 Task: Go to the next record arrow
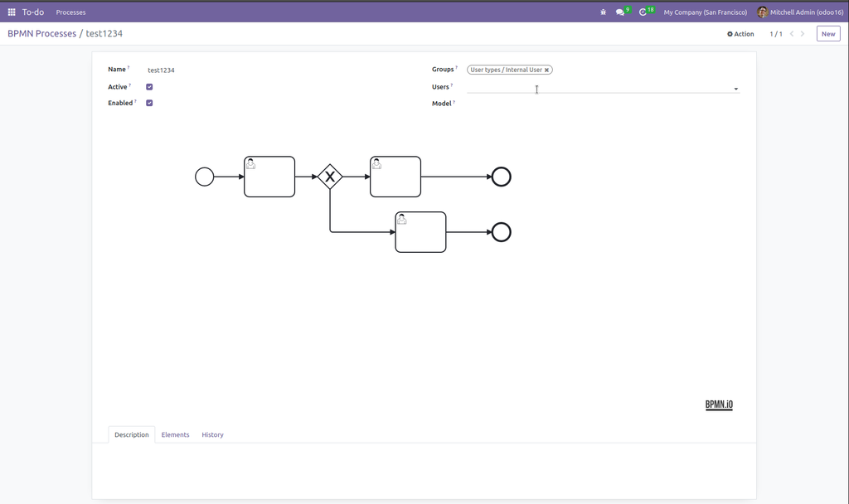(x=803, y=33)
